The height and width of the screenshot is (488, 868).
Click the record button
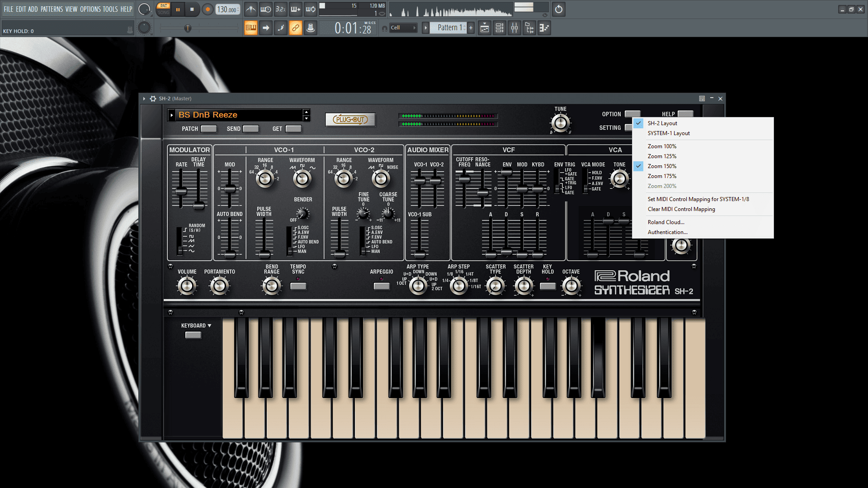tap(208, 9)
